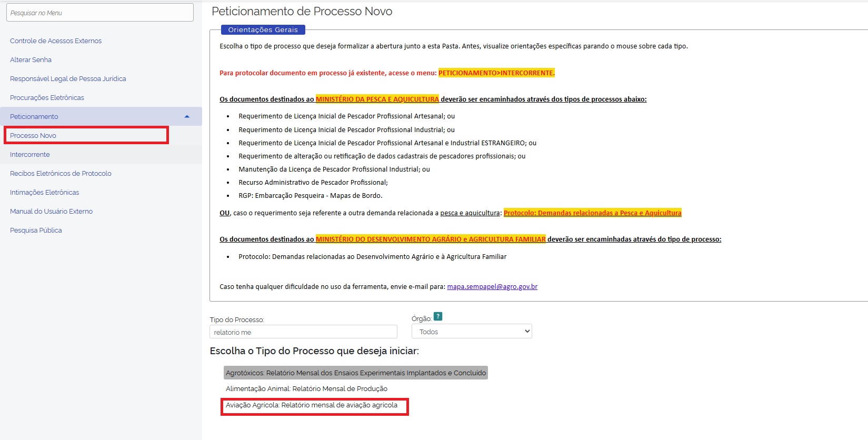This screenshot has height=440, width=868.
Task: Select Processo Novo submenu item
Action: point(33,136)
